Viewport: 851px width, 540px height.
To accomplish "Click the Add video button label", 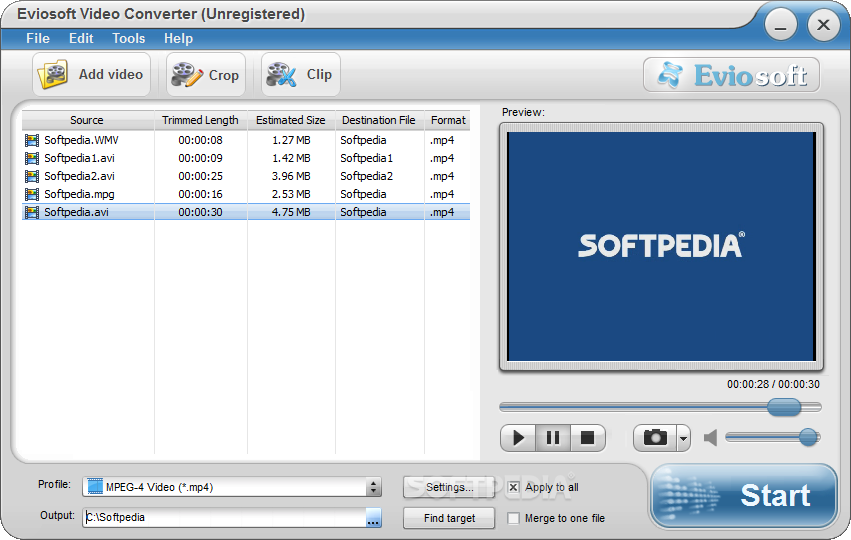I will 111,74.
